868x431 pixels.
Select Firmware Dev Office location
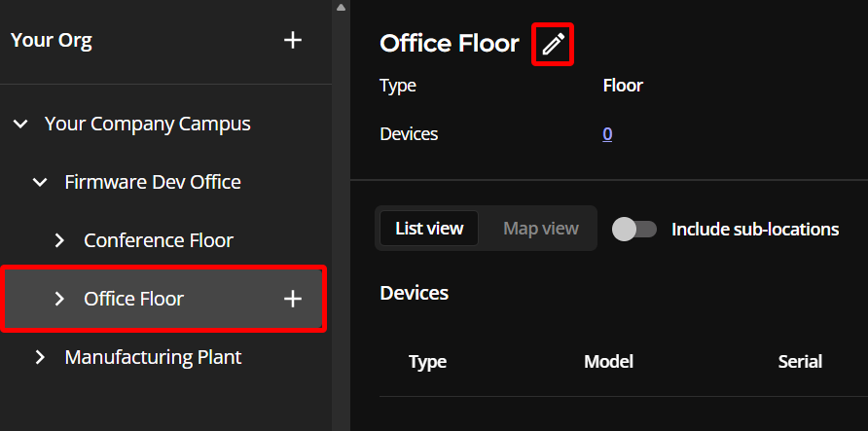click(x=153, y=182)
